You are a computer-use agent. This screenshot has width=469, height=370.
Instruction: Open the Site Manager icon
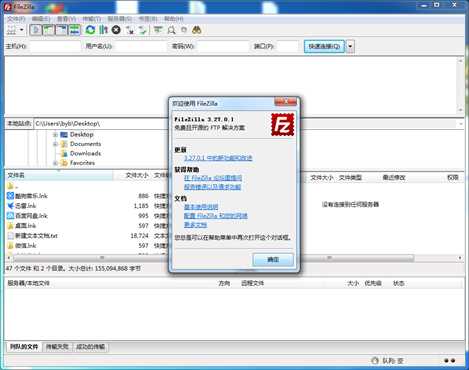[x=12, y=30]
